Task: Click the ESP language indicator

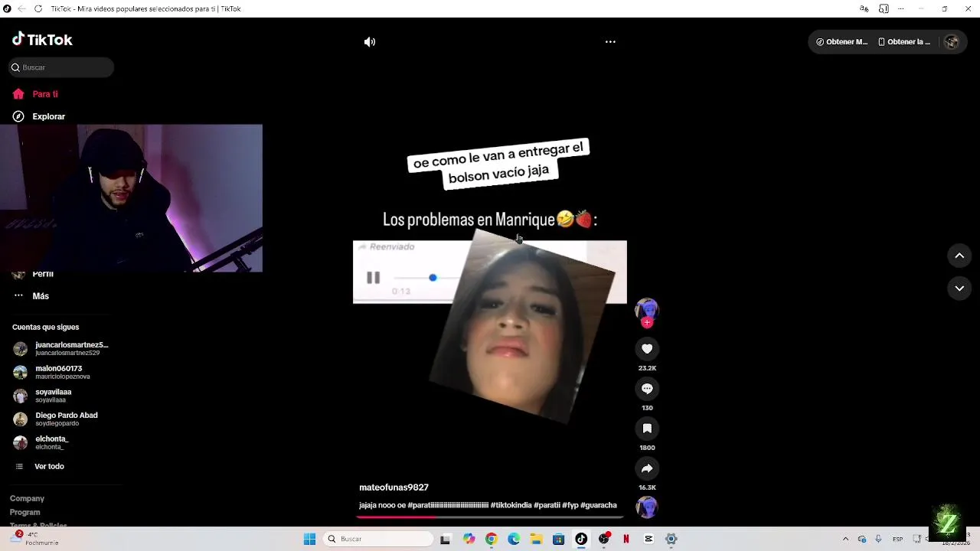Action: [897, 540]
